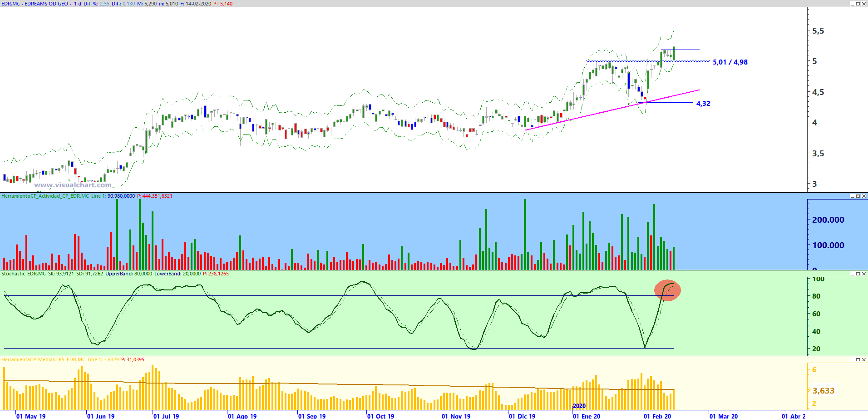Click the 'HerramientoCP_Actividad_CP_EDR.MC' indicator name
This screenshot has width=868, height=419.
pyautogui.click(x=45, y=196)
